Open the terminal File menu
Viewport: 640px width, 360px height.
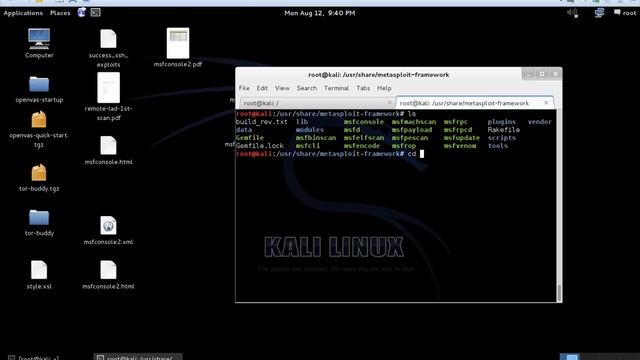[x=244, y=88]
